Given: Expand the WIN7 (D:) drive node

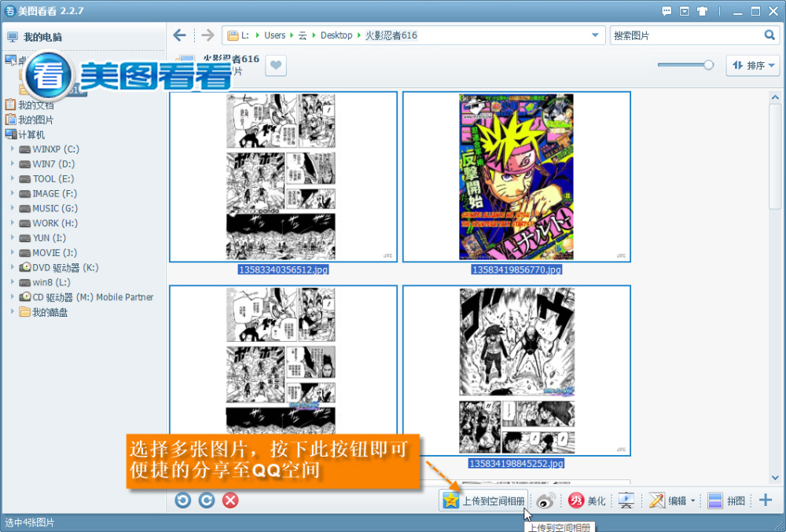Looking at the screenshot, I should point(13,163).
